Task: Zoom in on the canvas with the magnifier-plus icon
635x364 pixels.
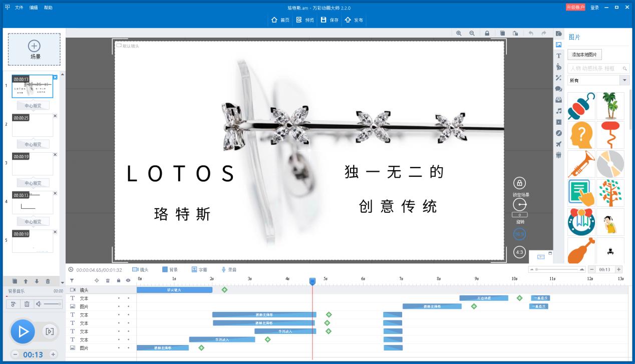Action: [459, 33]
